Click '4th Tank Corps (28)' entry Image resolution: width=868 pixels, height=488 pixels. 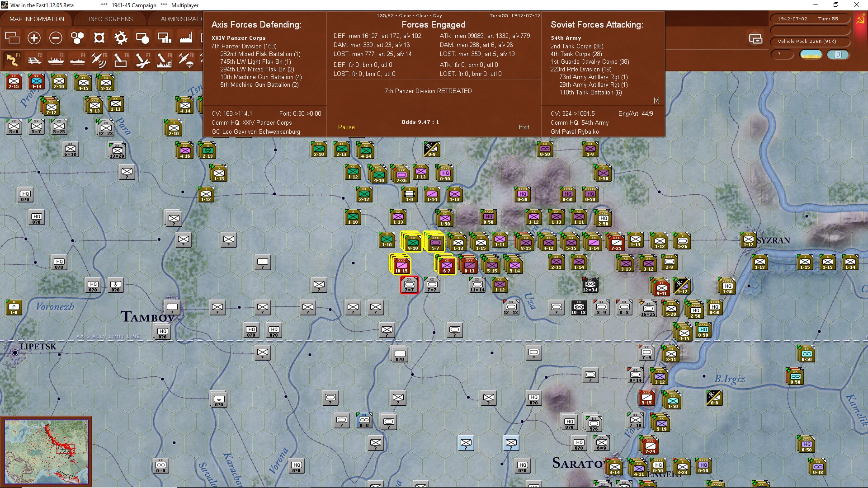tap(576, 54)
